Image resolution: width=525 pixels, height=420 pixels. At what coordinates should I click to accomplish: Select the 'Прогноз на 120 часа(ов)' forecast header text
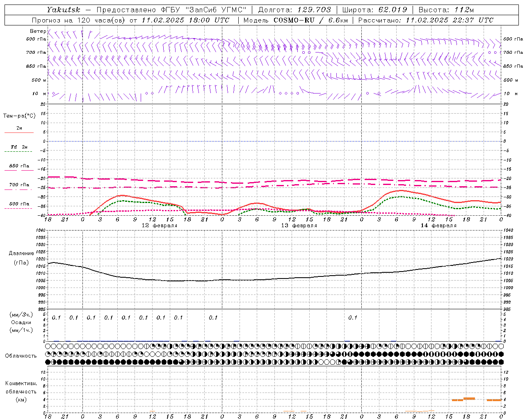click(x=79, y=20)
